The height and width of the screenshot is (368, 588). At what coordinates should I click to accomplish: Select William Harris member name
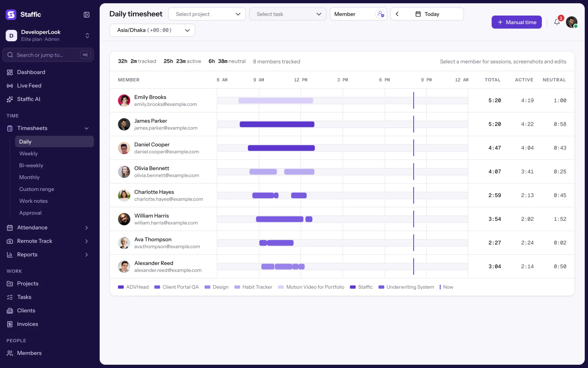coord(152,216)
